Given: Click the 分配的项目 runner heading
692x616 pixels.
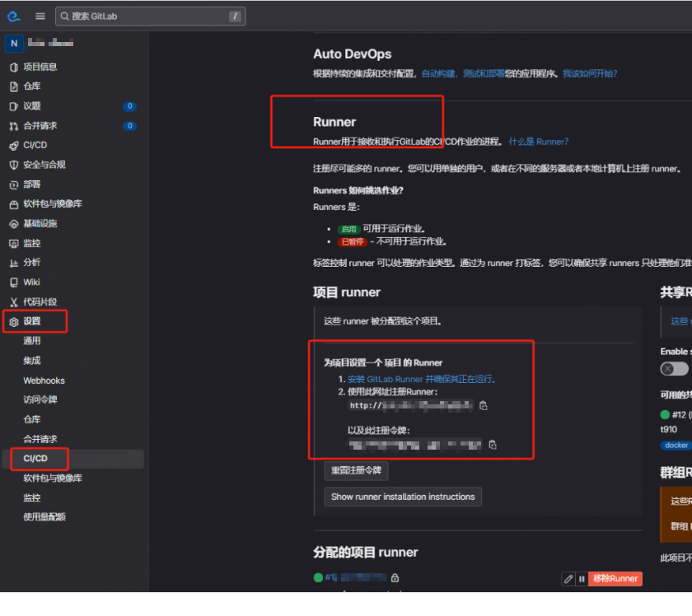Looking at the screenshot, I should click(366, 553).
